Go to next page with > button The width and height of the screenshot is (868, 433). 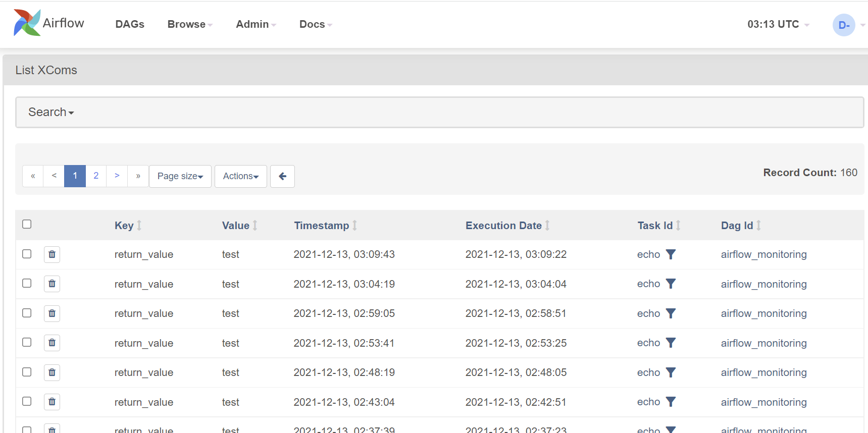117,176
